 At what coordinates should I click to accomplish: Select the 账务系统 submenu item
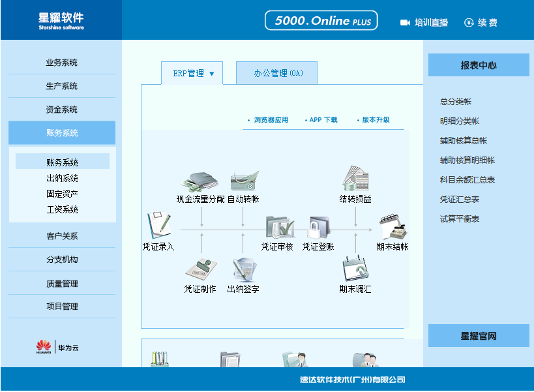click(63, 162)
